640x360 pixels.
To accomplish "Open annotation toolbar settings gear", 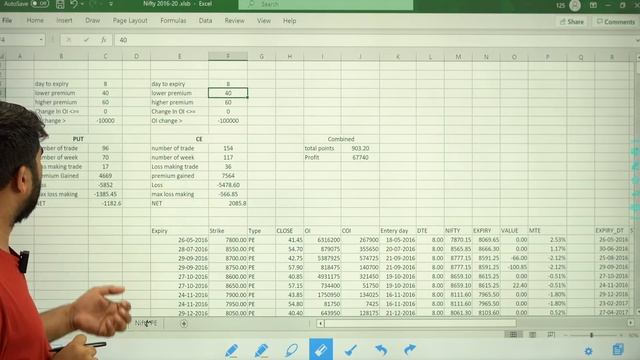I will coord(588,351).
